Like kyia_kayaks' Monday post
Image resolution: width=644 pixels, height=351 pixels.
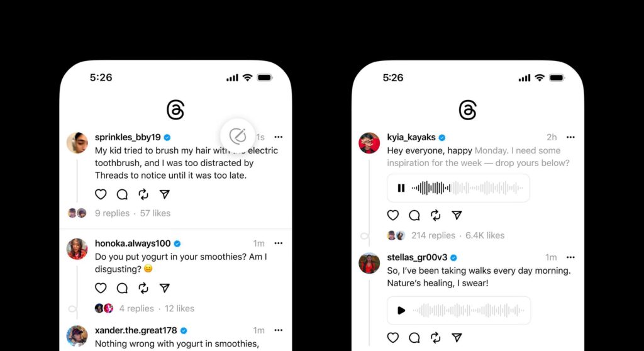[x=393, y=215]
